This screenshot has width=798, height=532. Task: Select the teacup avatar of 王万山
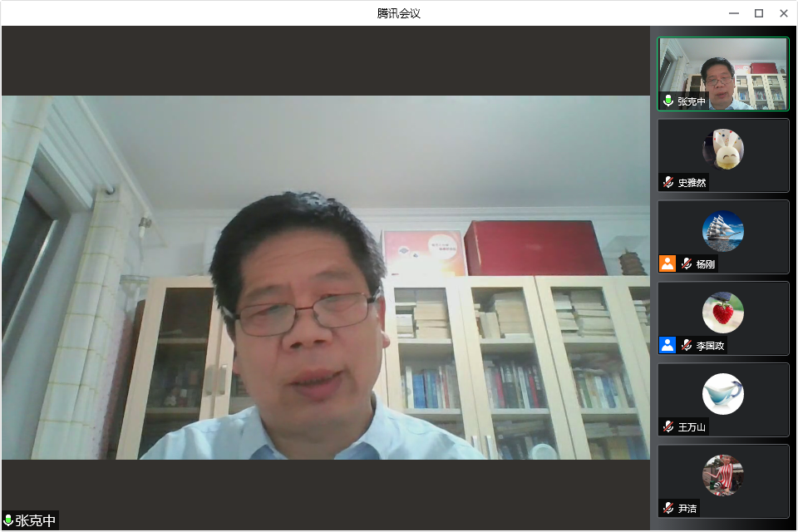coord(723,394)
